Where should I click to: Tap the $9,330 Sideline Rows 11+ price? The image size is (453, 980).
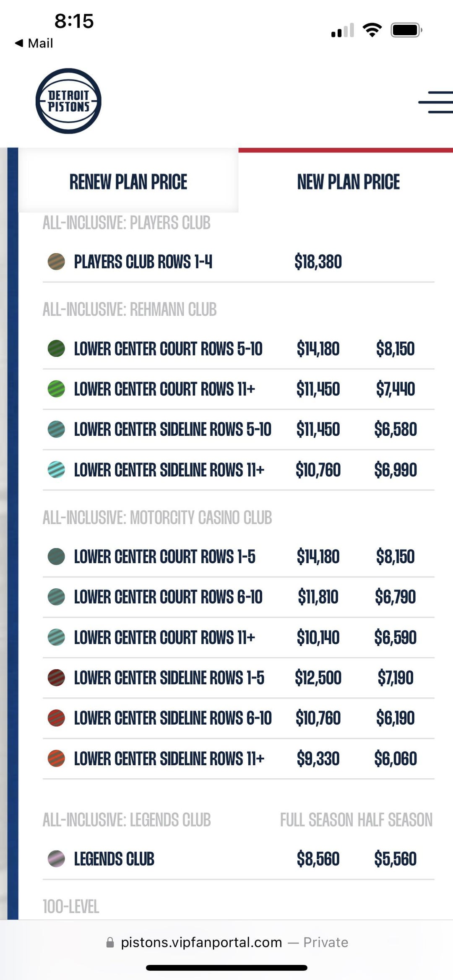[x=318, y=759]
